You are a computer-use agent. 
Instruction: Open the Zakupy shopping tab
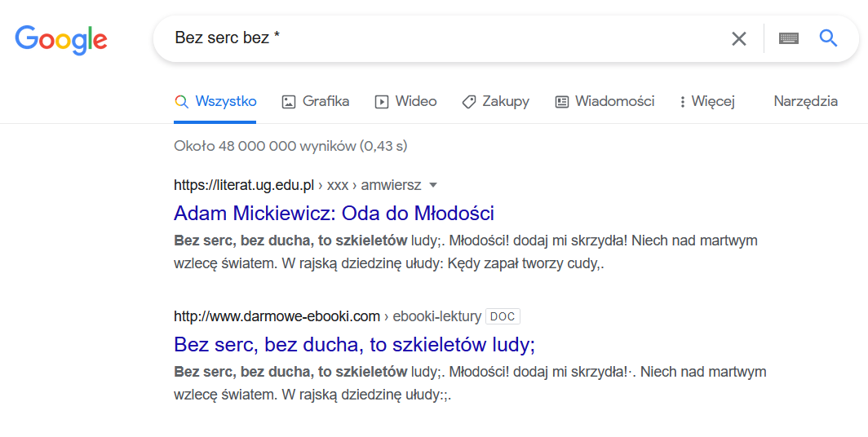495,102
